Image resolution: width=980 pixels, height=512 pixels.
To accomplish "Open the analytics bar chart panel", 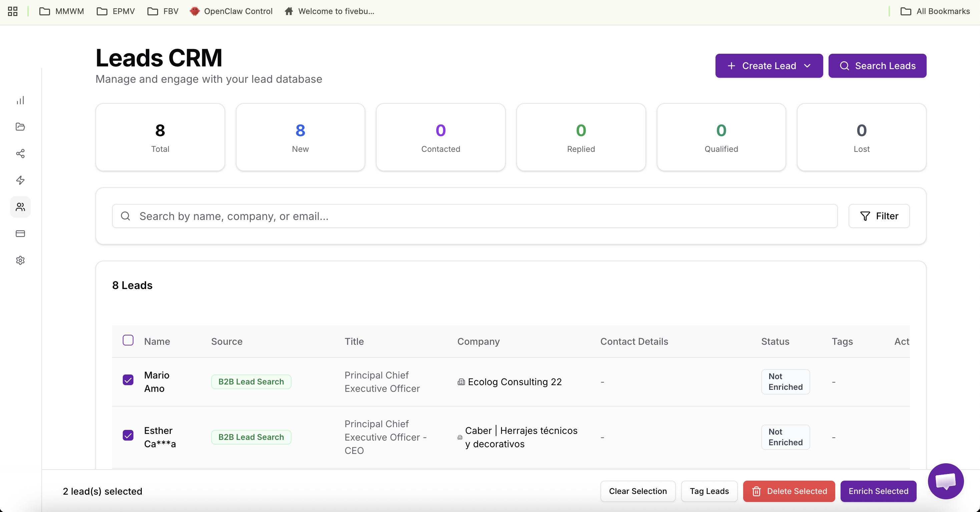I will [x=20, y=100].
